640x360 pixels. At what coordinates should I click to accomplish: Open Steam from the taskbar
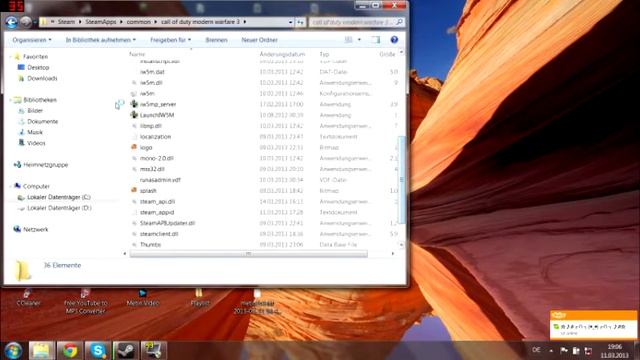click(126, 350)
